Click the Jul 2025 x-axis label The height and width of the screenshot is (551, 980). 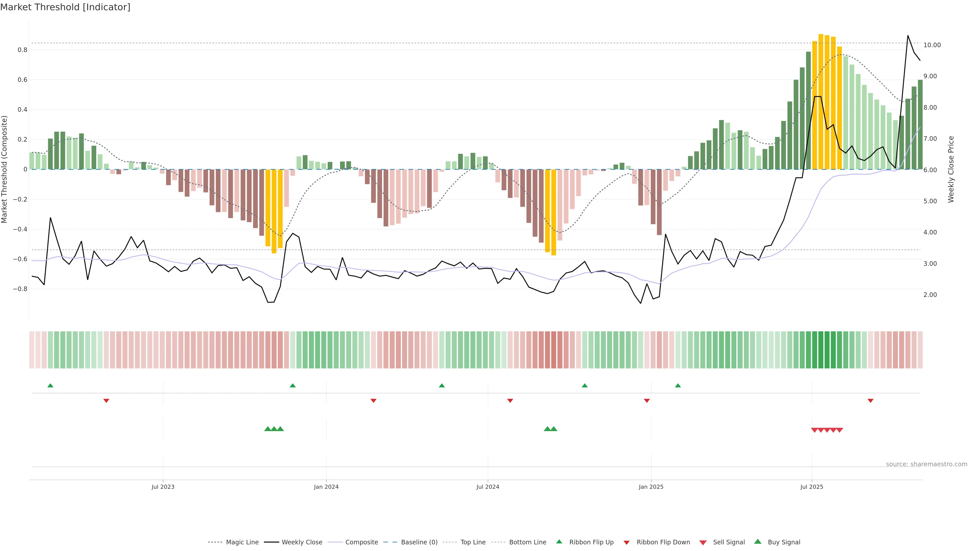point(812,487)
